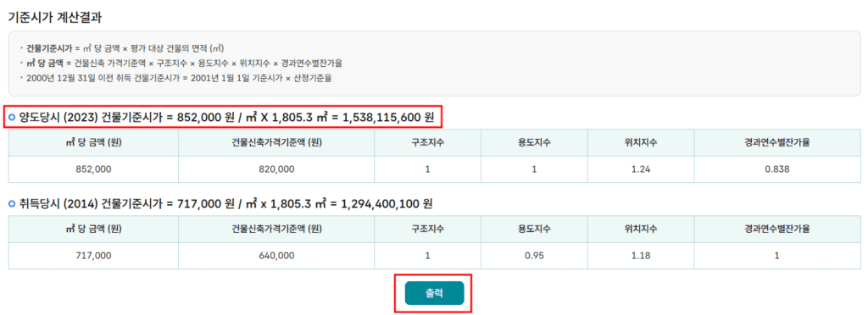Select the 양도당시 (2023) 건물기준시가 result line

coord(226,117)
